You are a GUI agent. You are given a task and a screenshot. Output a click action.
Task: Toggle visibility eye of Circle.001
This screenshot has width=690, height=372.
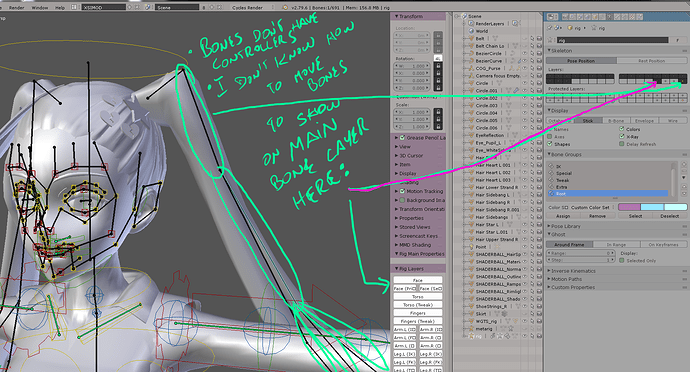(525, 90)
